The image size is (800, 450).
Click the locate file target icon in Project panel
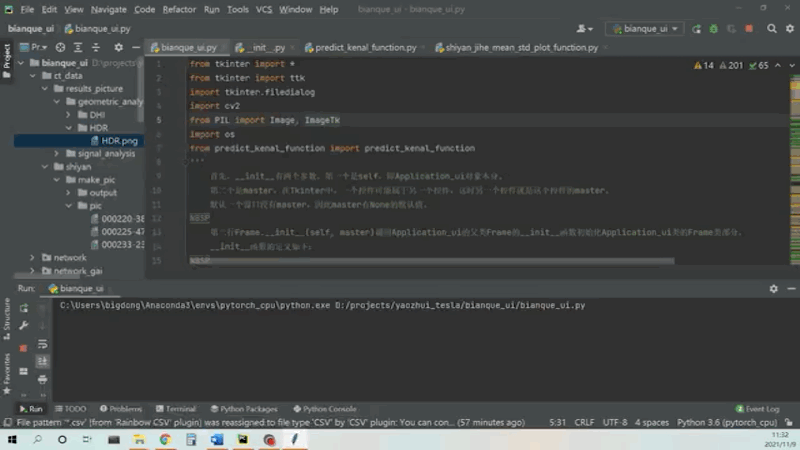coord(60,47)
